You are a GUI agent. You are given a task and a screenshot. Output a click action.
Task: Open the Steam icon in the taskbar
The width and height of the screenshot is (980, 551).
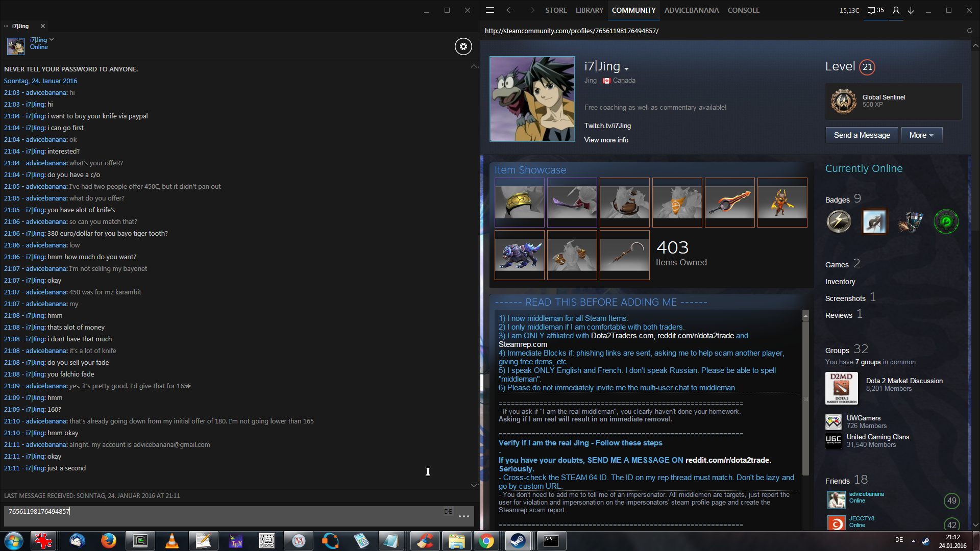pyautogui.click(x=518, y=541)
